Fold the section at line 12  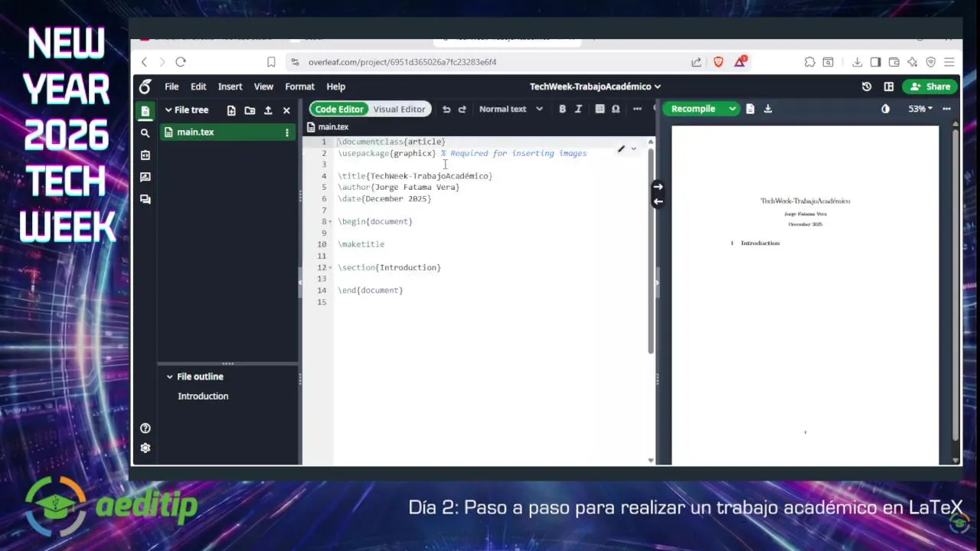330,268
